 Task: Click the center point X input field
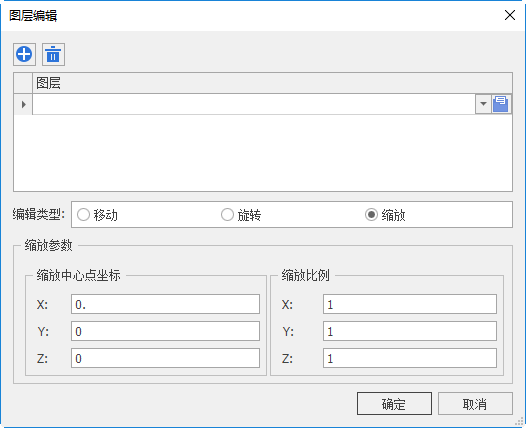(x=165, y=304)
